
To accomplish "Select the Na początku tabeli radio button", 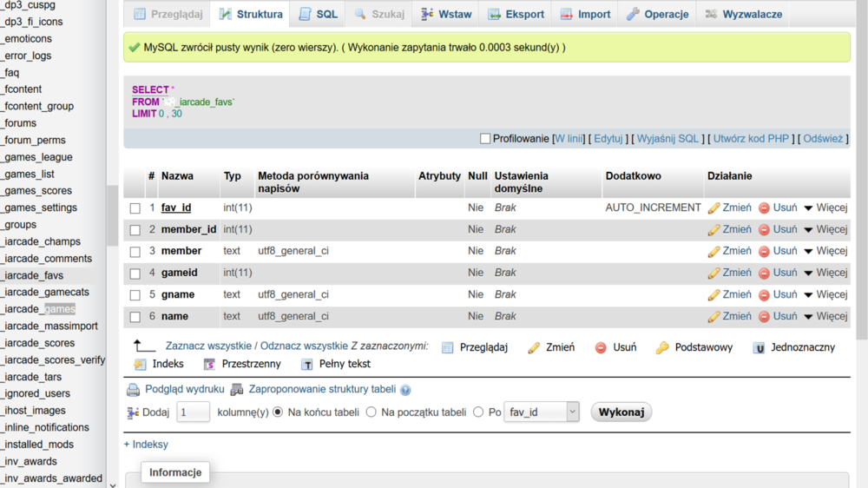I will pyautogui.click(x=372, y=412).
